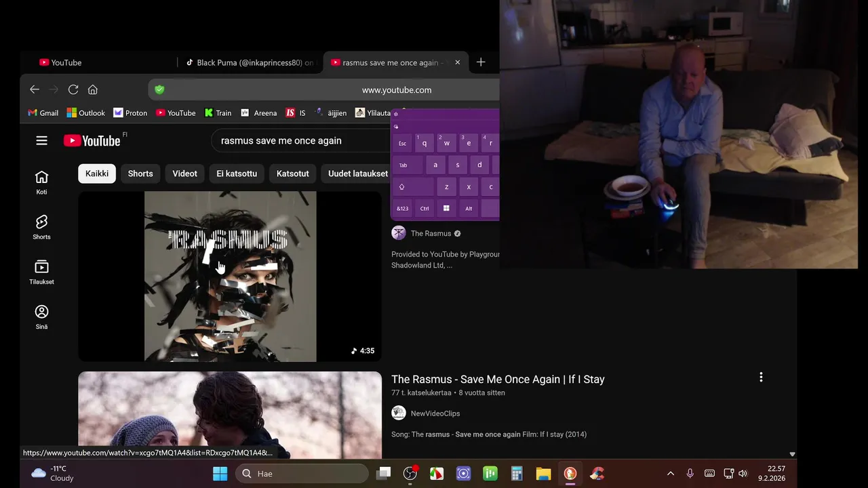Open Sinä in the YouTube sidebar
The image size is (868, 488).
(42, 317)
